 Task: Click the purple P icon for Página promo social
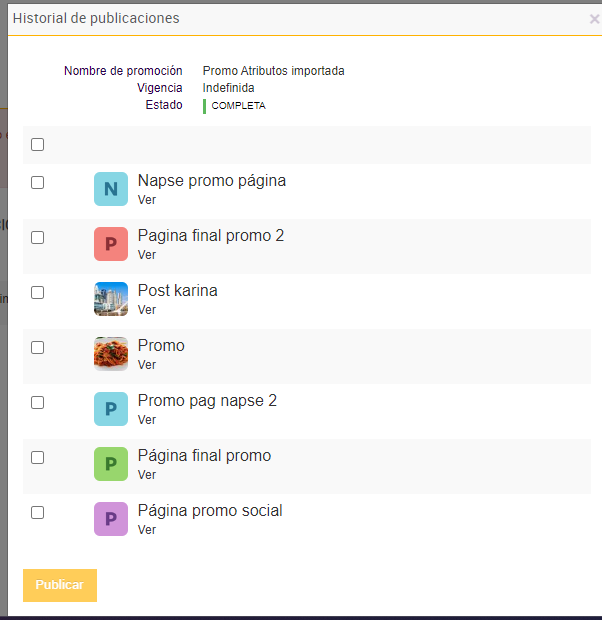(x=111, y=519)
